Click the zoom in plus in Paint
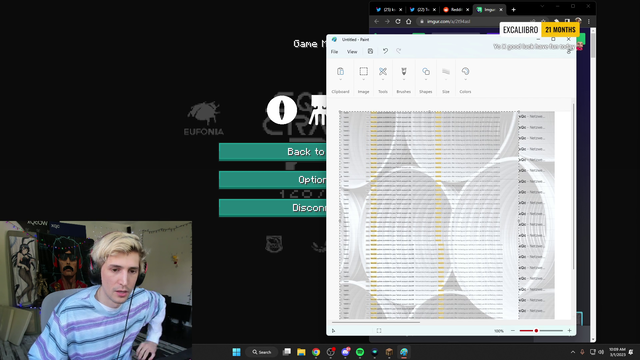 point(569,331)
